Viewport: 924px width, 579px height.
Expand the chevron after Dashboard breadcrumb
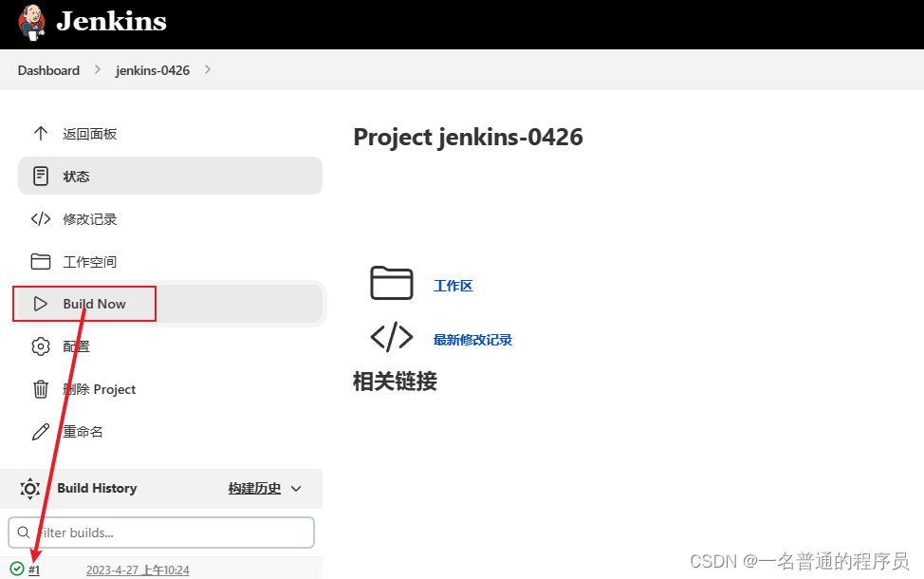pyautogui.click(x=98, y=69)
